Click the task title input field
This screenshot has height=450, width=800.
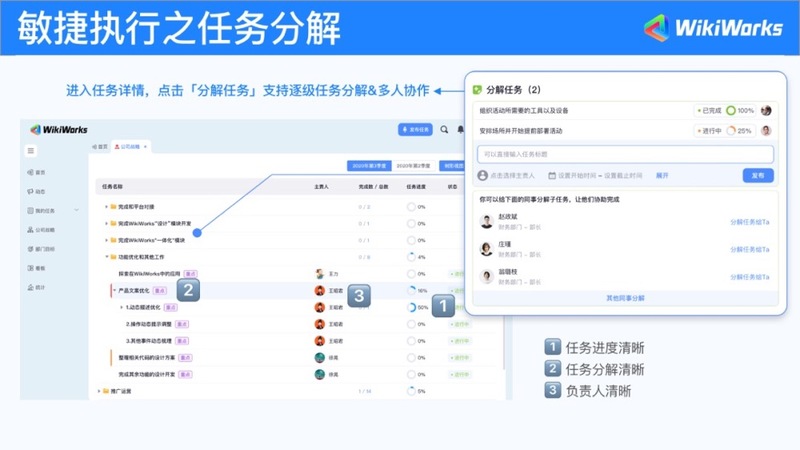[x=625, y=154]
